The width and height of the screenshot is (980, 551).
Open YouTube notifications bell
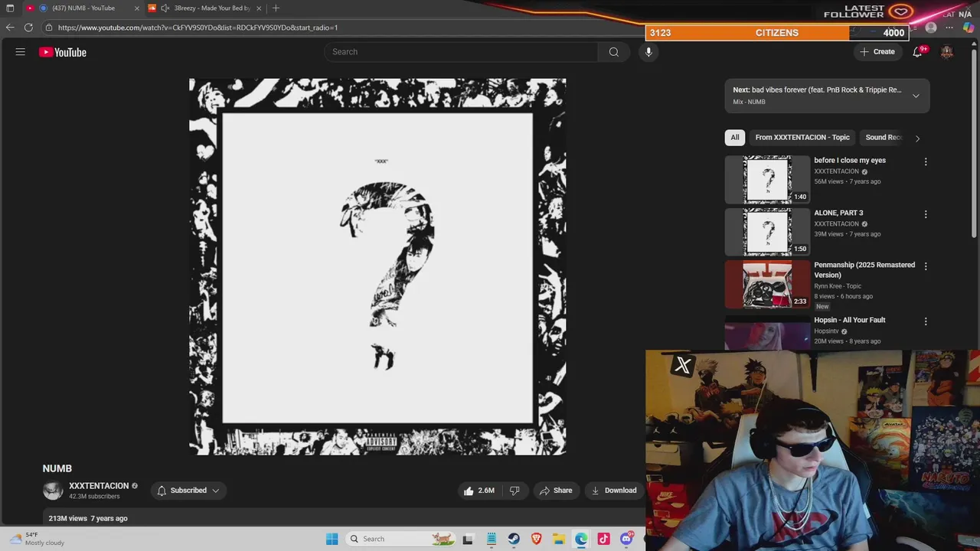point(917,52)
